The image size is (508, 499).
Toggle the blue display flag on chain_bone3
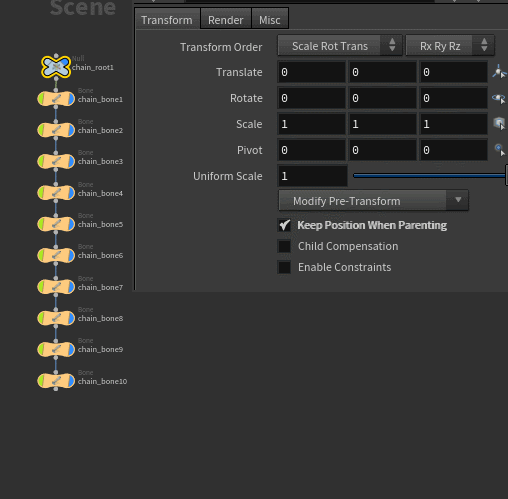pos(71,161)
